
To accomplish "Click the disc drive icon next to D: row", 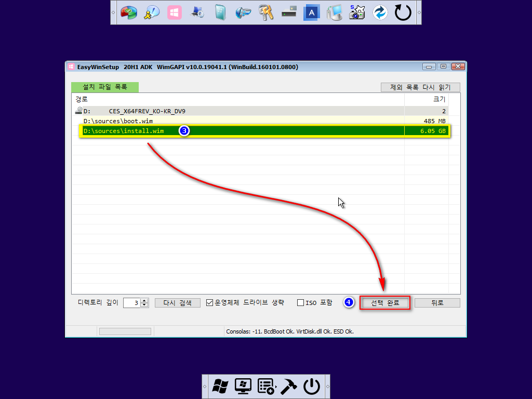I will 78,111.
